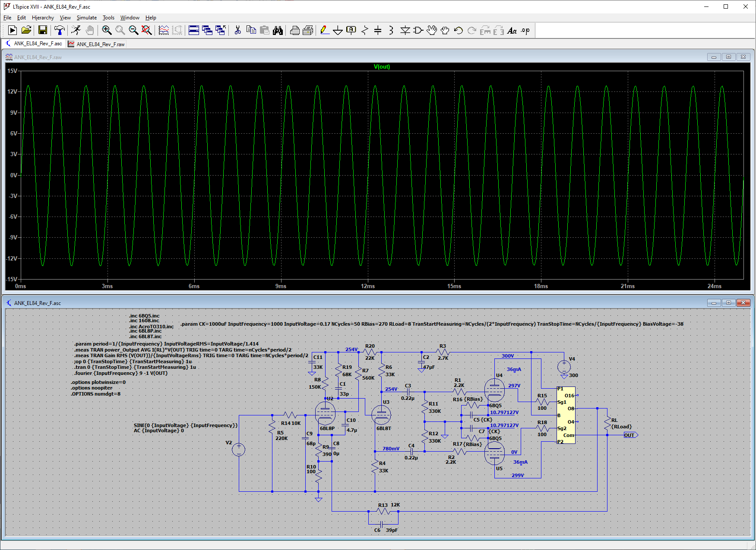The image size is (756, 550).
Task: Open the Tools menu
Action: (x=108, y=18)
